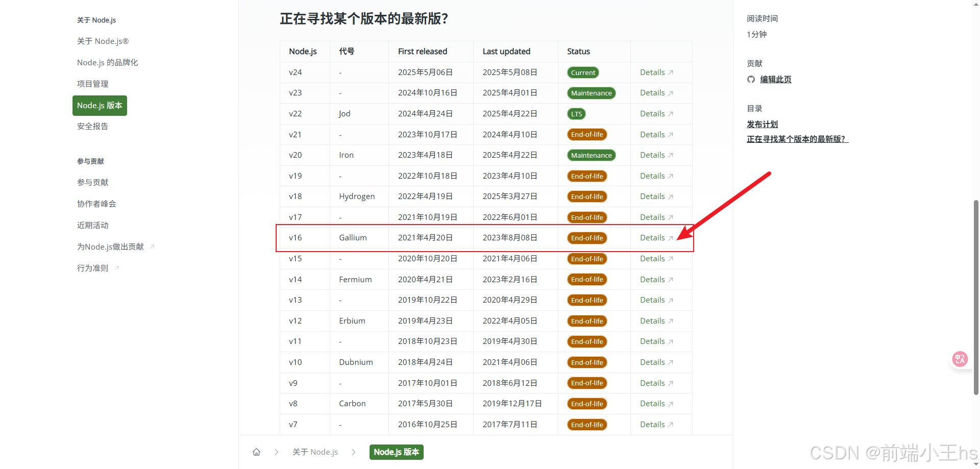Click the LTS status badge for v22
The height and width of the screenshot is (469, 980).
click(576, 114)
